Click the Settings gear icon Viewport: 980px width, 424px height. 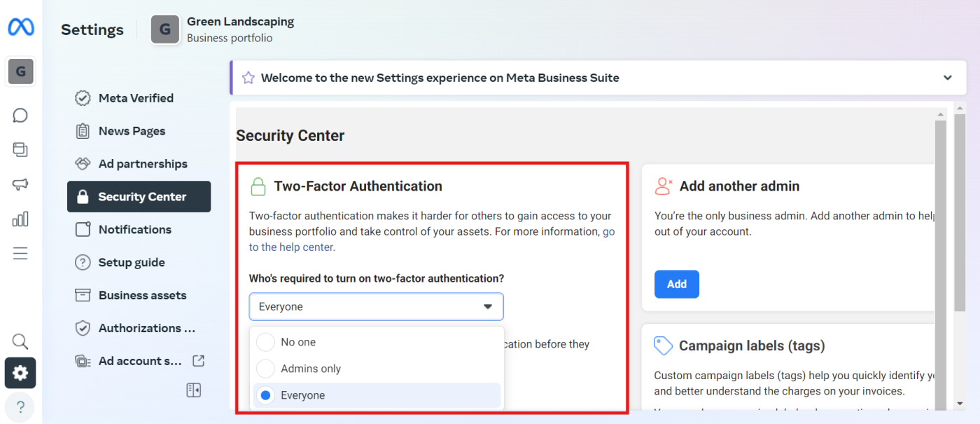point(20,373)
